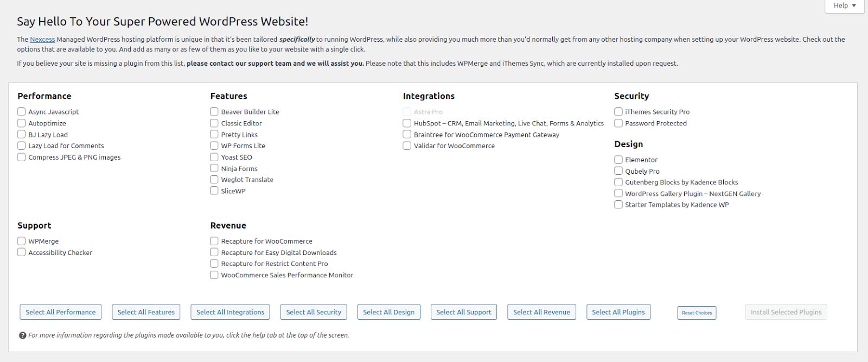The image size is (868, 362).
Task: Check the Async Javascript checkbox
Action: tap(22, 111)
